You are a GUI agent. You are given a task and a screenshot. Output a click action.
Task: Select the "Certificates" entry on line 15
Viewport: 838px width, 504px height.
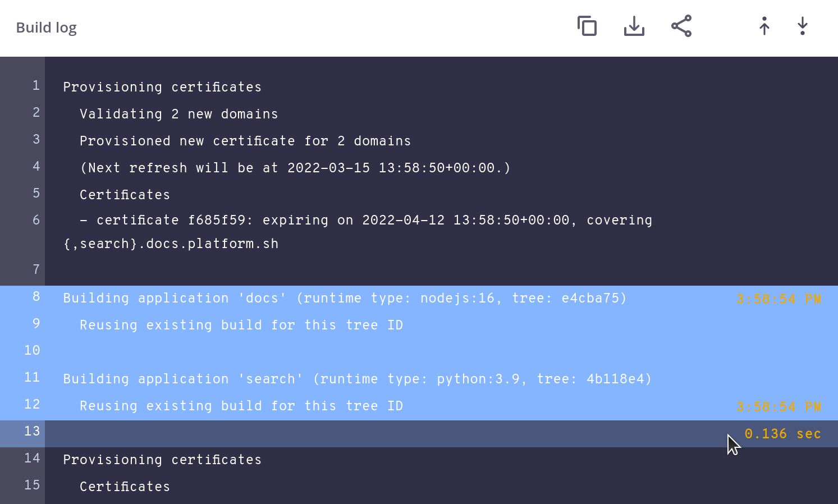pos(125,487)
